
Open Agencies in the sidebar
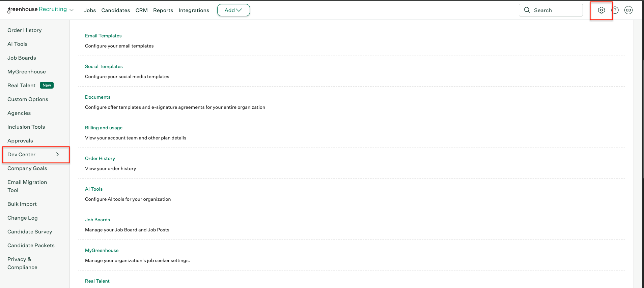tap(19, 113)
